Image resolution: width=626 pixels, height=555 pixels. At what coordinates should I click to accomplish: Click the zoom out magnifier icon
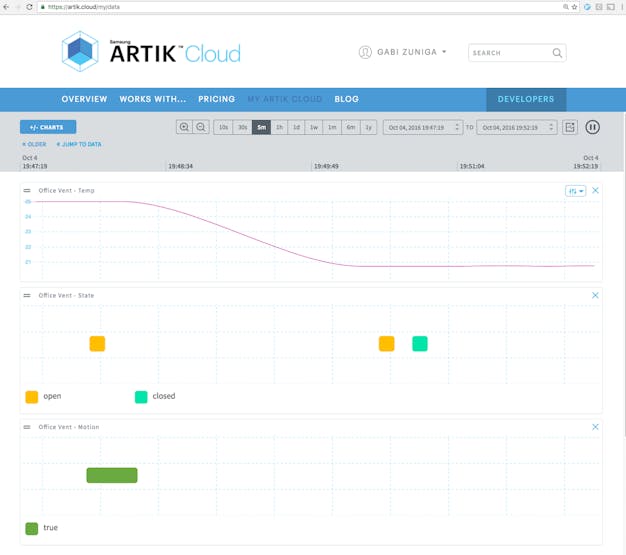[x=201, y=127]
